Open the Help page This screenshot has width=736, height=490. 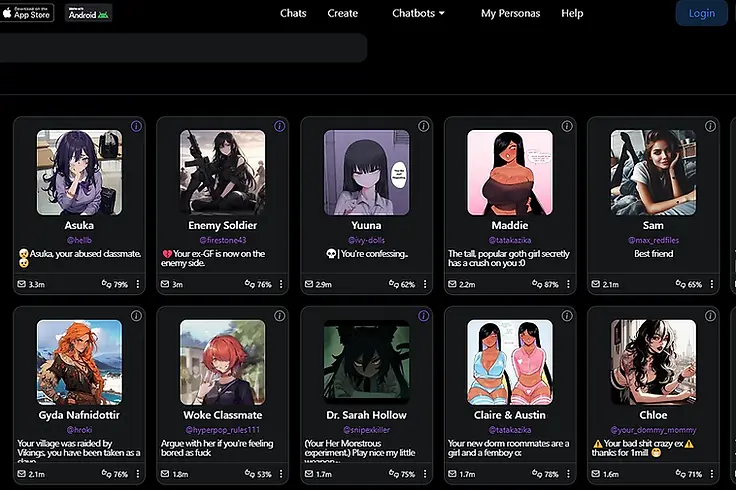pyautogui.click(x=572, y=13)
